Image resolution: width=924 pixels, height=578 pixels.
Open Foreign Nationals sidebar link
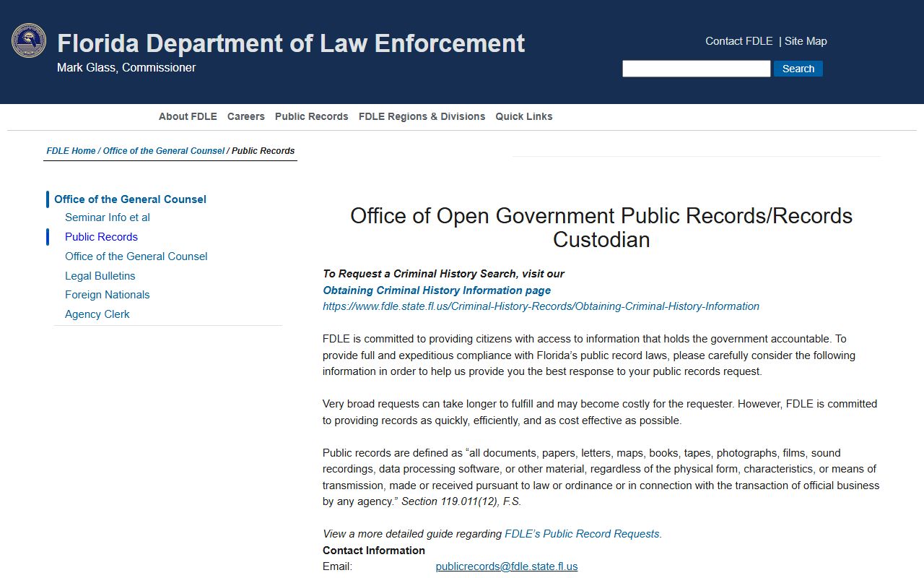pyautogui.click(x=108, y=295)
